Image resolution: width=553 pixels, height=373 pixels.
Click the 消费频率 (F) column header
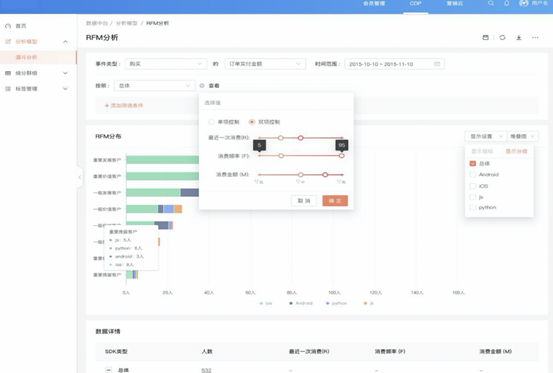390,351
